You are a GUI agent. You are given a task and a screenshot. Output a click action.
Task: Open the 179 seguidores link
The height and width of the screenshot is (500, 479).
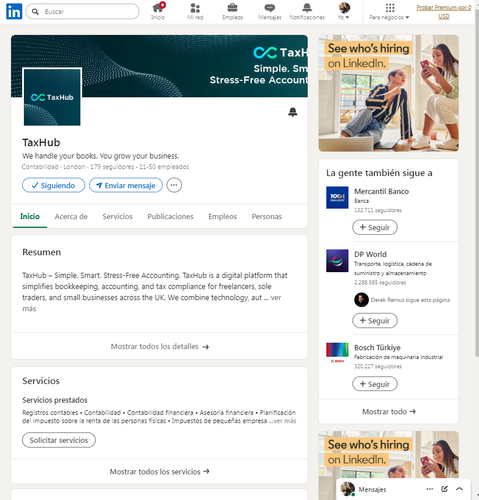pyautogui.click(x=112, y=167)
